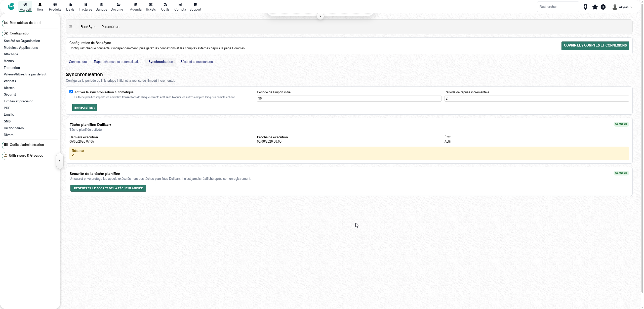Click the Période de reprise incrémentale field
Screen dimensions: 644x309
tap(537, 99)
